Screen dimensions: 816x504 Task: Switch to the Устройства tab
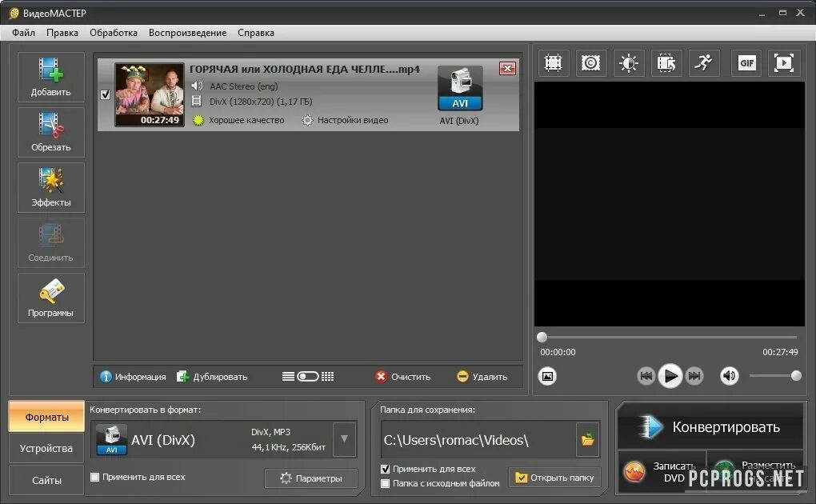46,448
